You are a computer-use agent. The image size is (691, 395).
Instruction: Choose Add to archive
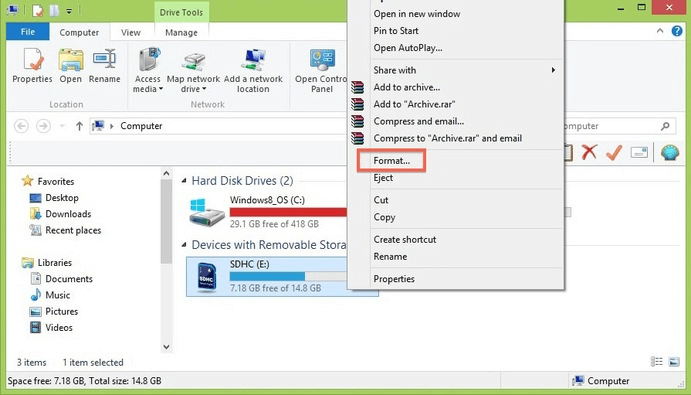tap(407, 87)
